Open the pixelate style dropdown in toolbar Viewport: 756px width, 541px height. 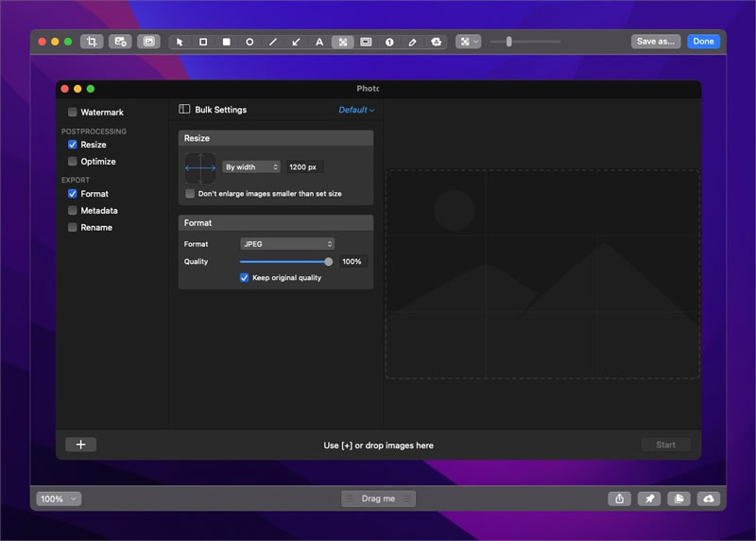pos(468,42)
